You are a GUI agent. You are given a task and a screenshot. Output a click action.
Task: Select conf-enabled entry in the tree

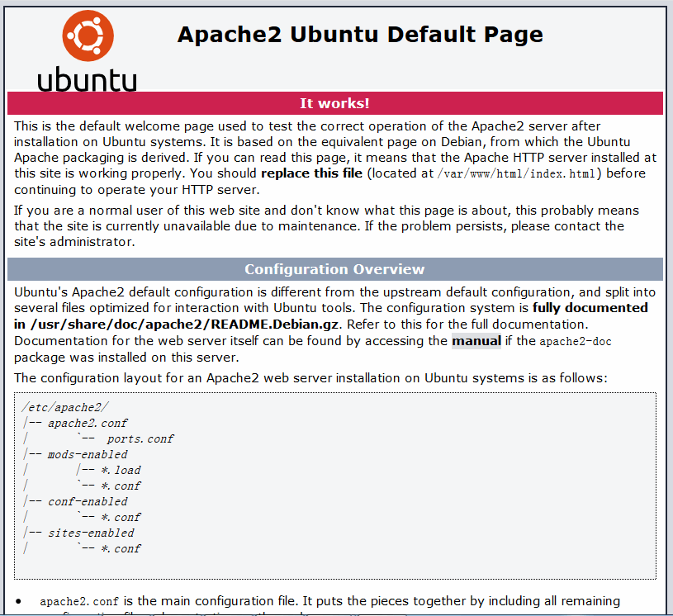(88, 501)
